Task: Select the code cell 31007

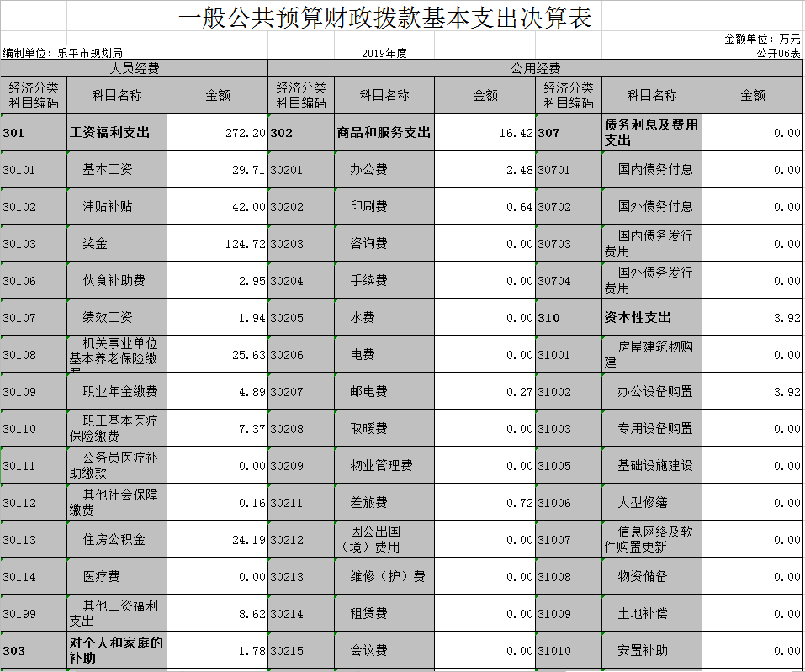Action: 569,540
